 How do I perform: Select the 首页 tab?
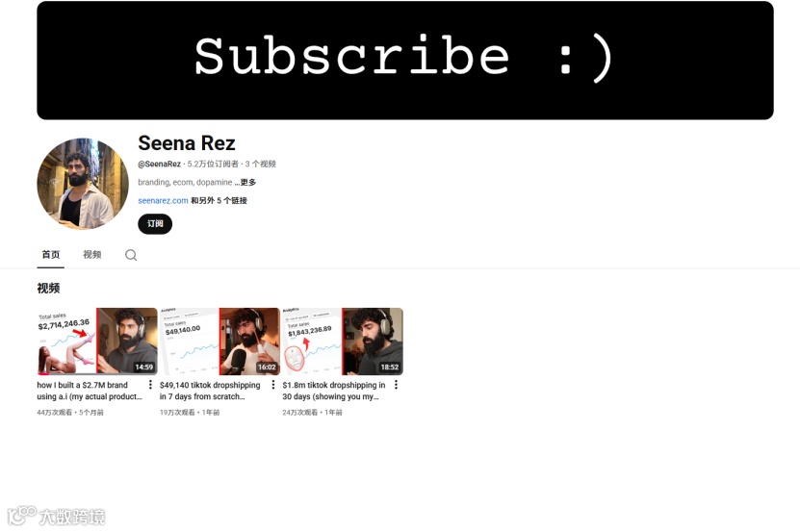coord(50,255)
